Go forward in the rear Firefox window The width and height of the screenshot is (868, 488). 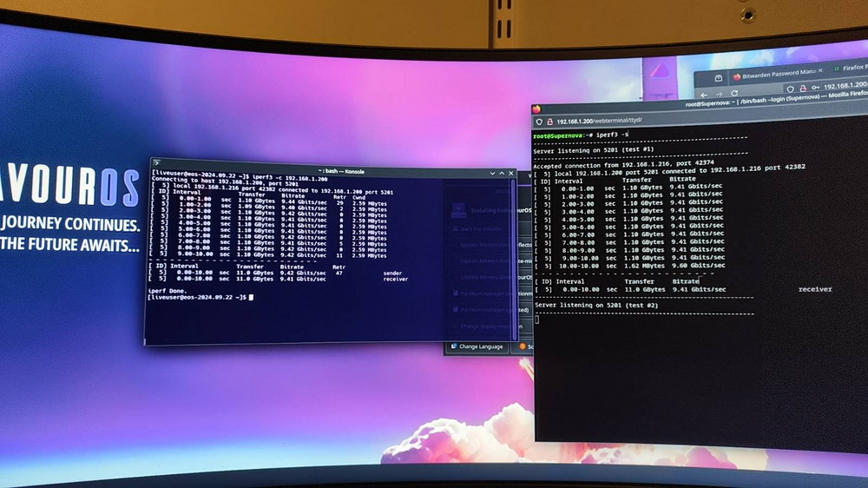[719, 94]
